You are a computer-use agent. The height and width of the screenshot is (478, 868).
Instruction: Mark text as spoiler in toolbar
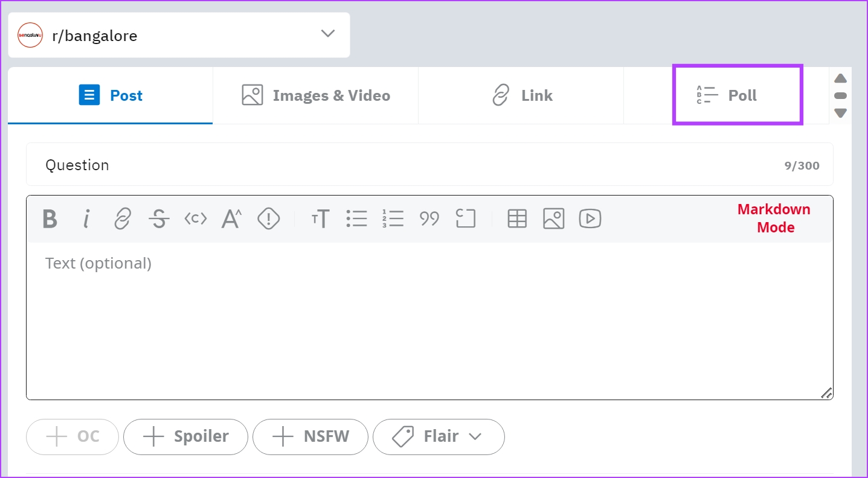[x=268, y=218]
